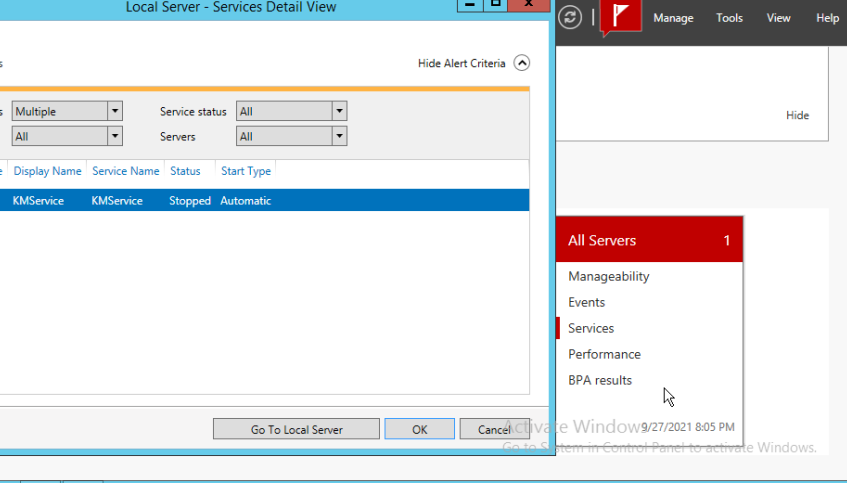This screenshot has width=847, height=483.
Task: Sort by Service Name column
Action: tap(126, 171)
